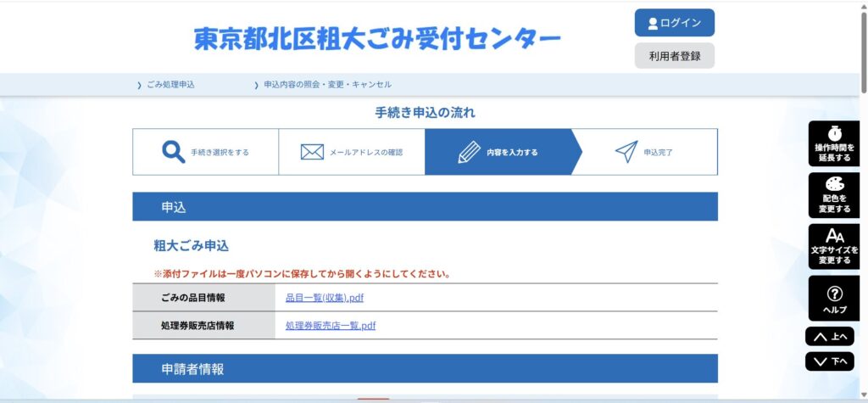Change text size using the AA icon
868x403 pixels.
coord(833,246)
